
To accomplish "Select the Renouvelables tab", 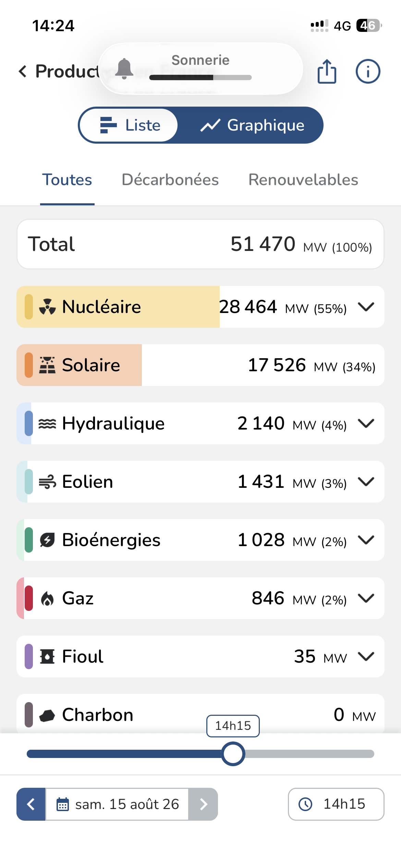I will [303, 180].
